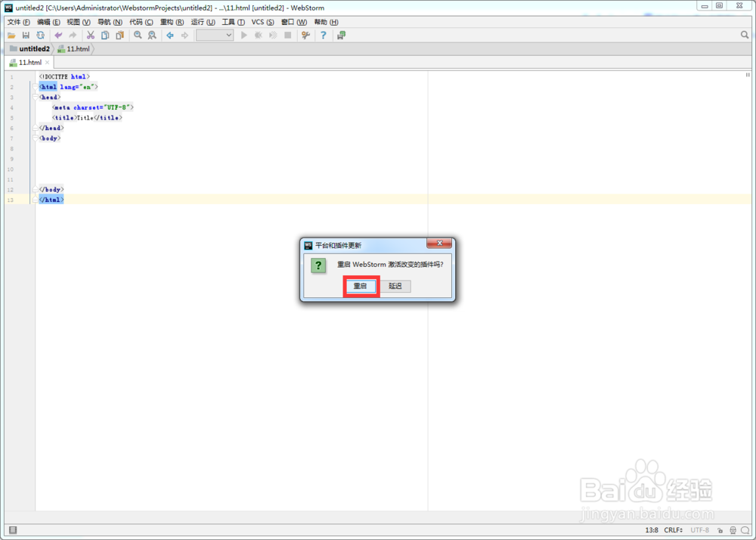Open settings via the wrench icon
Image resolution: width=756 pixels, height=540 pixels.
[305, 35]
